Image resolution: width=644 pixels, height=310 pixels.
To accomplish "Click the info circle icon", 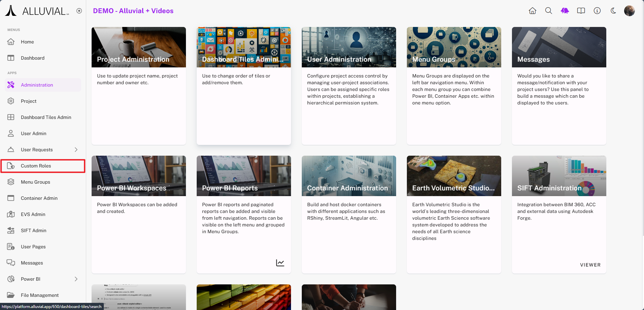I will pos(597,11).
